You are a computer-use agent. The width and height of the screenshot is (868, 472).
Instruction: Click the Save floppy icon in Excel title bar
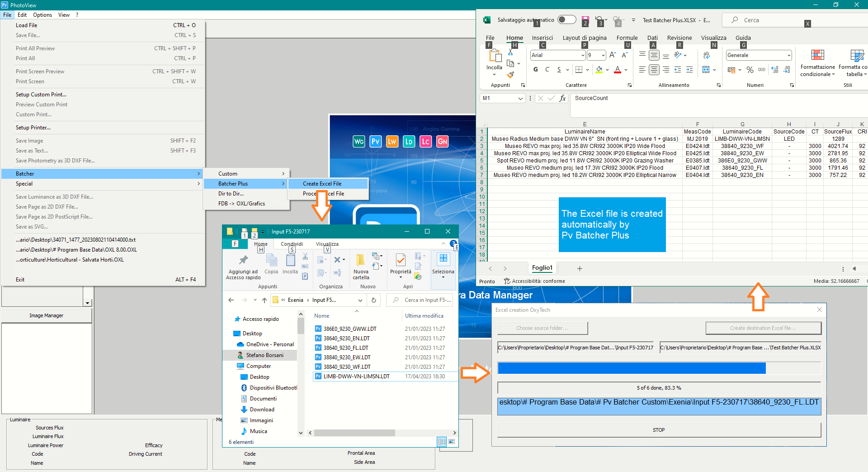(x=585, y=20)
